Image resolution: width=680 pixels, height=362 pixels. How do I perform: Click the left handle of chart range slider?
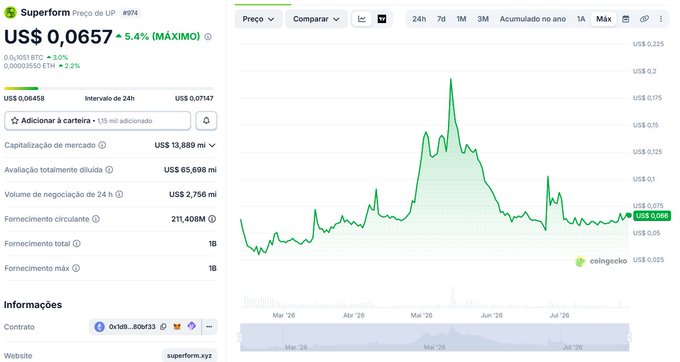click(239, 337)
